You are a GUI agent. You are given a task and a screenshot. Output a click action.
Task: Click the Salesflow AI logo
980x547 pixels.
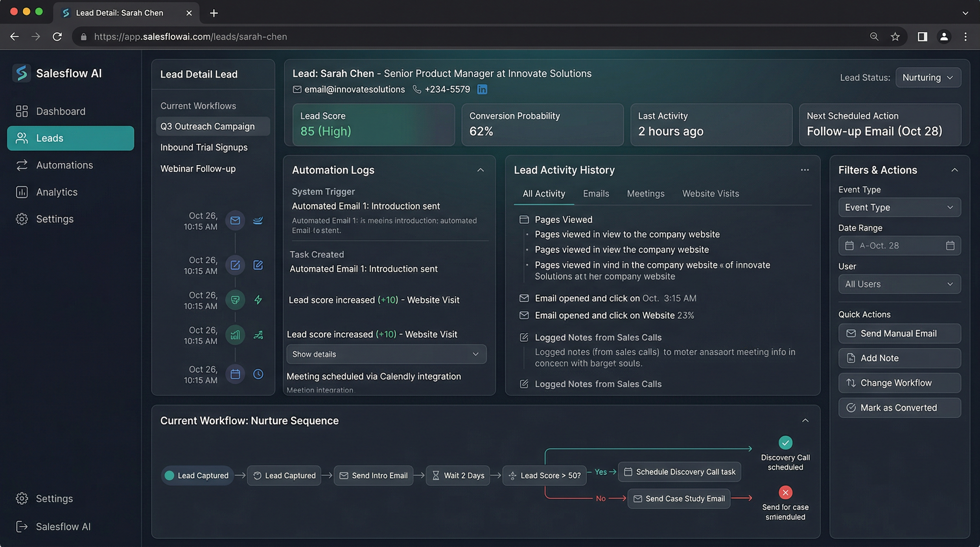[x=22, y=73]
